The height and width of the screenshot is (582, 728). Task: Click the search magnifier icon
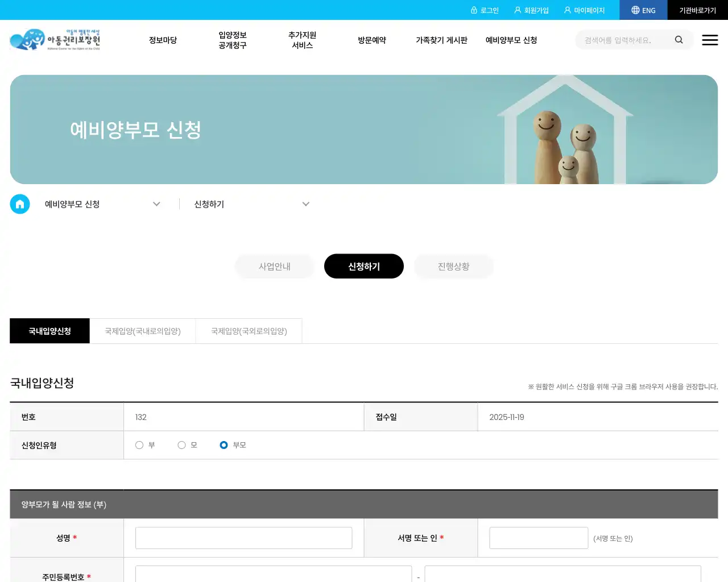[679, 40]
